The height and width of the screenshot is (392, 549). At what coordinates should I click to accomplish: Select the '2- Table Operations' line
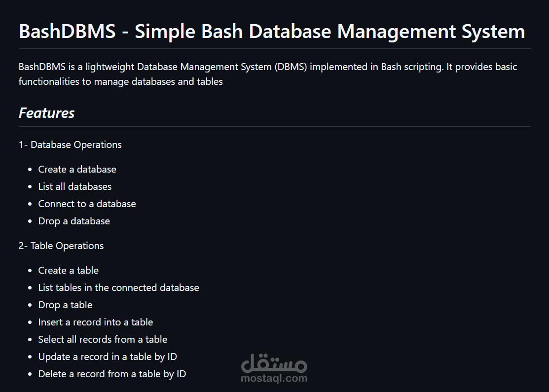point(61,246)
